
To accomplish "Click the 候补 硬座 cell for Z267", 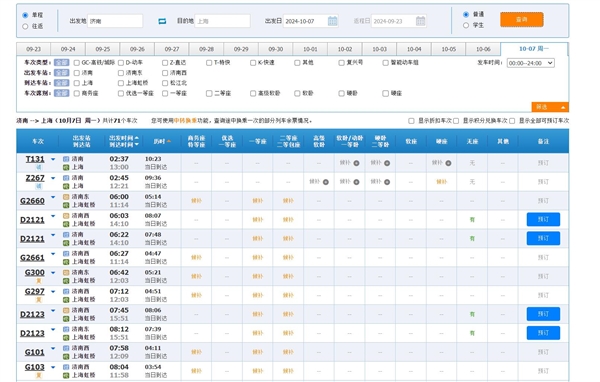I will tap(442, 182).
